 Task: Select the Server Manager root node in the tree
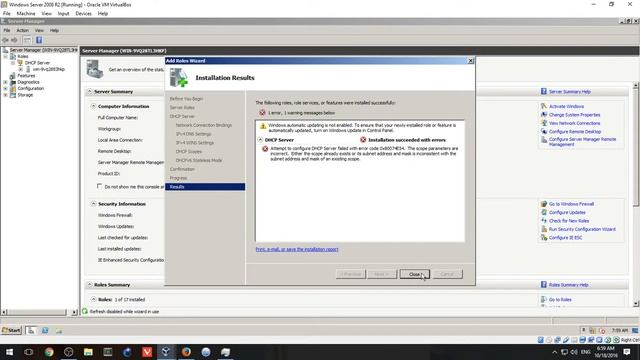point(43,50)
